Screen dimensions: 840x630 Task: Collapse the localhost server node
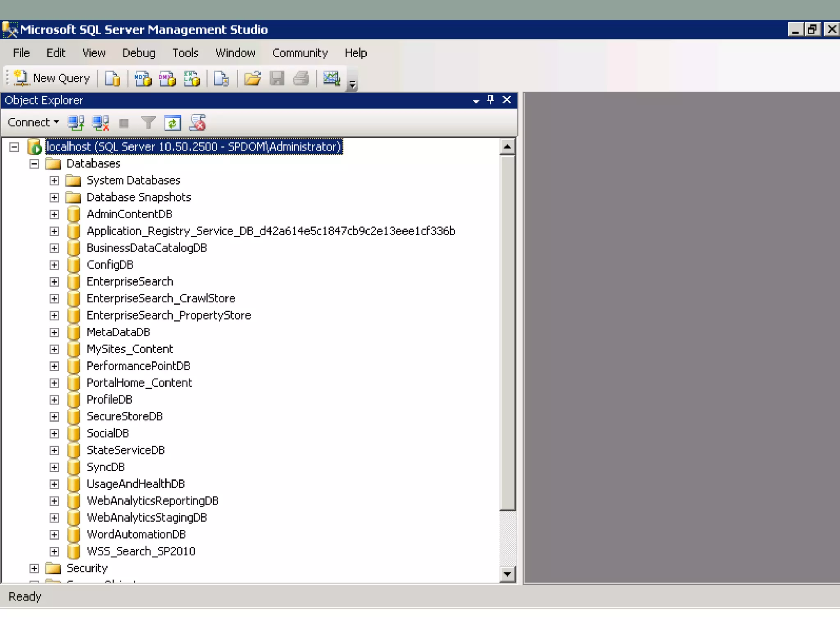[x=14, y=147]
